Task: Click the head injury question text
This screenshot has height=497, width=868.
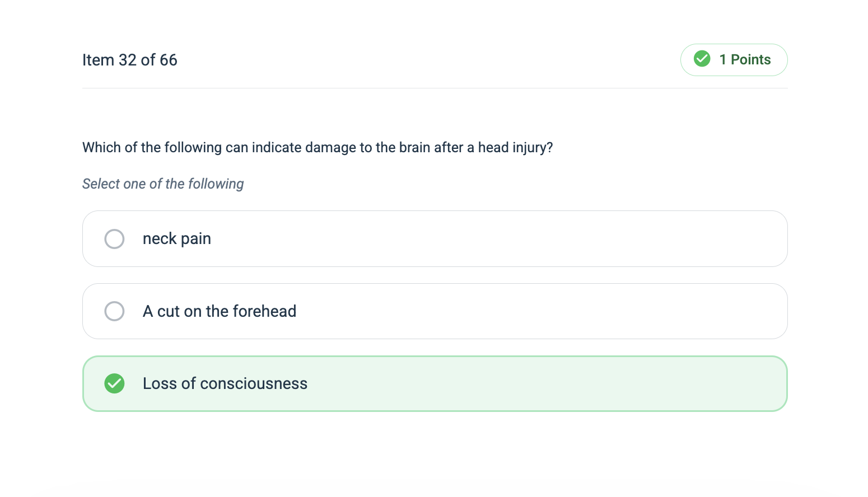Action: [x=317, y=148]
